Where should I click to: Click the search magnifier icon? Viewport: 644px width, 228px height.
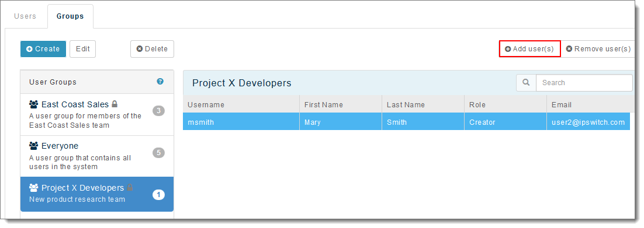(526, 82)
